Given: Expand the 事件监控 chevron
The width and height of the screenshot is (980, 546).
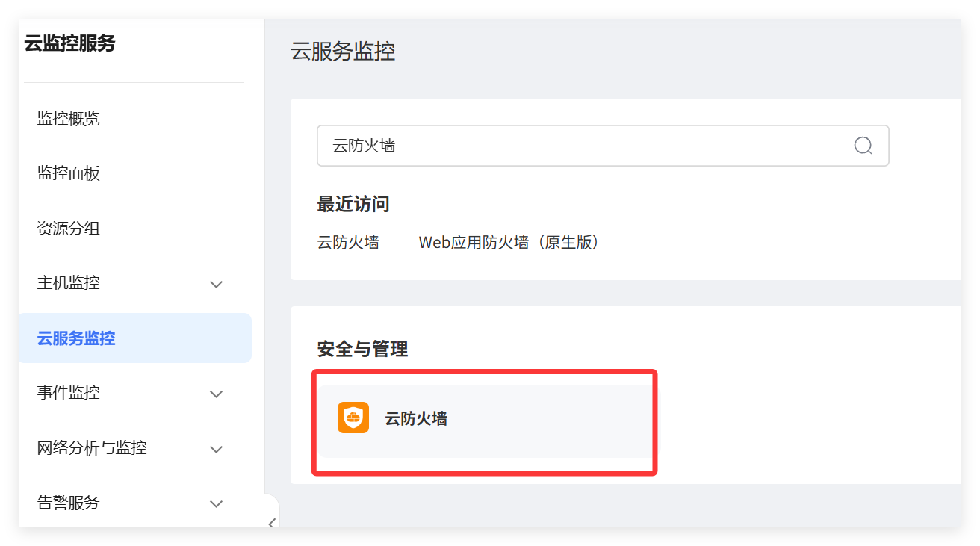Looking at the screenshot, I should [x=217, y=394].
